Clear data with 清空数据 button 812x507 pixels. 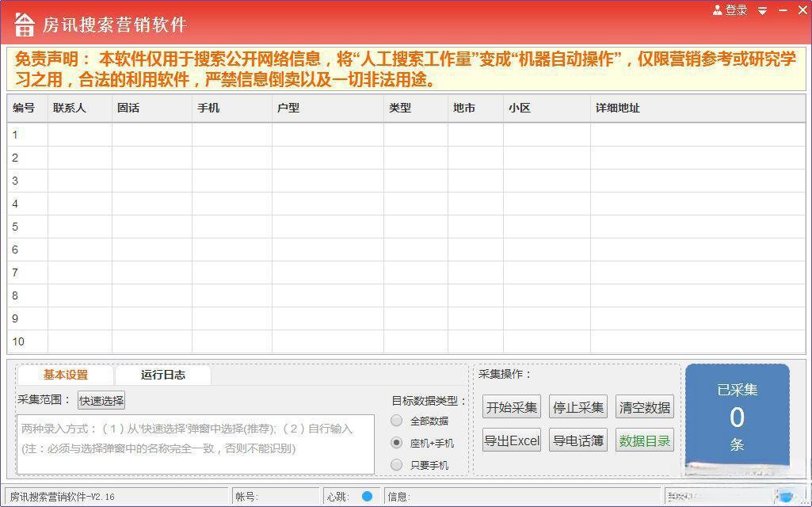(x=645, y=407)
